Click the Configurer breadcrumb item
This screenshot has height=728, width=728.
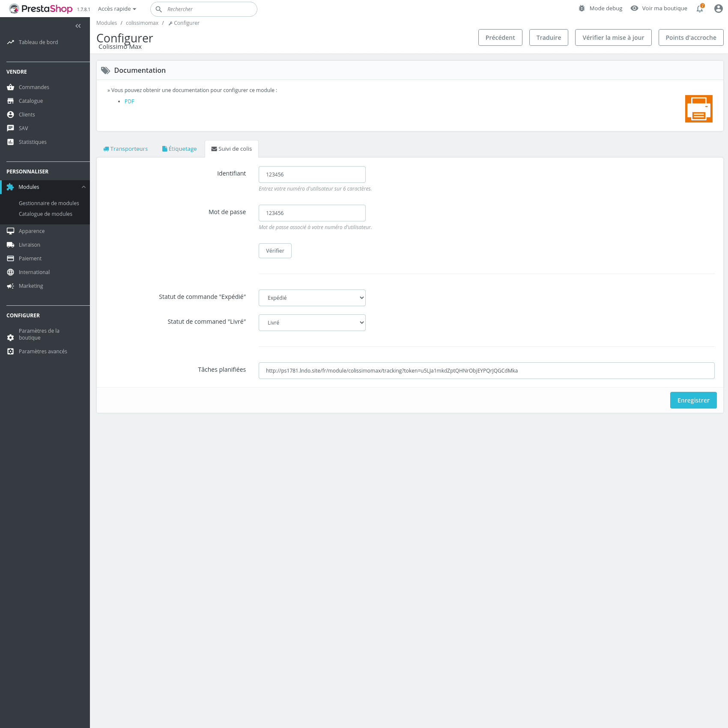[x=184, y=23]
